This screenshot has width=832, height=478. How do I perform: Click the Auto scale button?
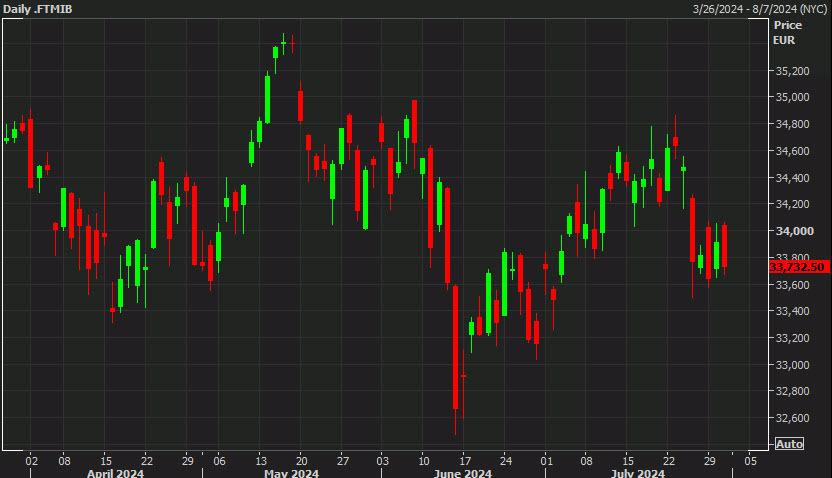point(789,444)
